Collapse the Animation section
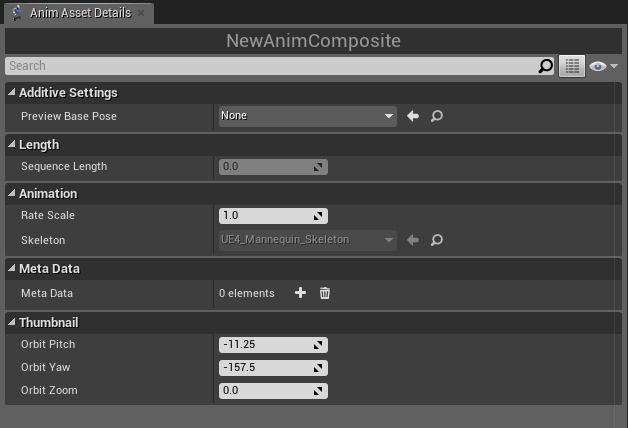 coord(12,193)
